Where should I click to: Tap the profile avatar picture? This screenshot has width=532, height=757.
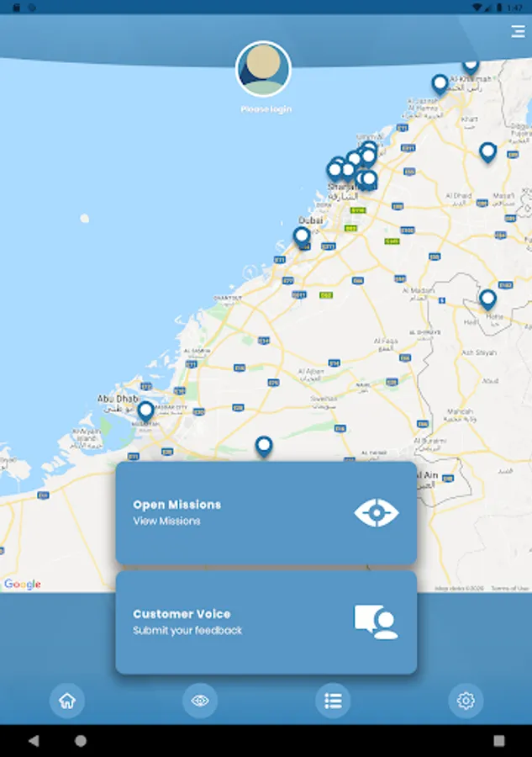(263, 69)
